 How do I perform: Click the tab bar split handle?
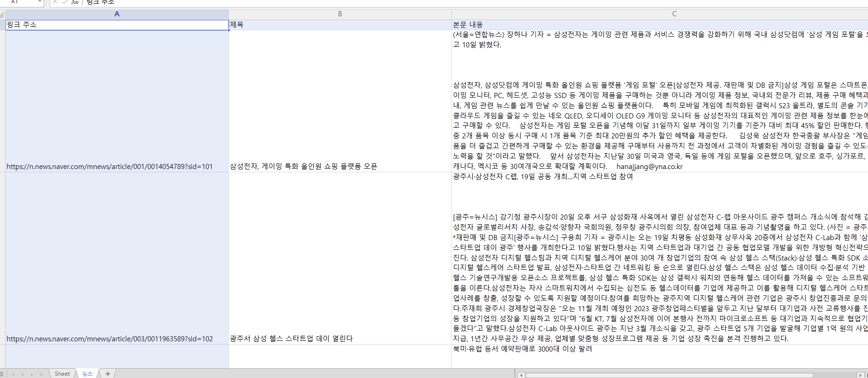515,374
